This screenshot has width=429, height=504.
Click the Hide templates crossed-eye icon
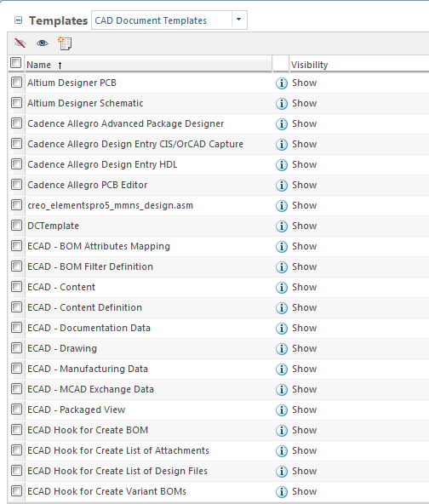pos(20,43)
